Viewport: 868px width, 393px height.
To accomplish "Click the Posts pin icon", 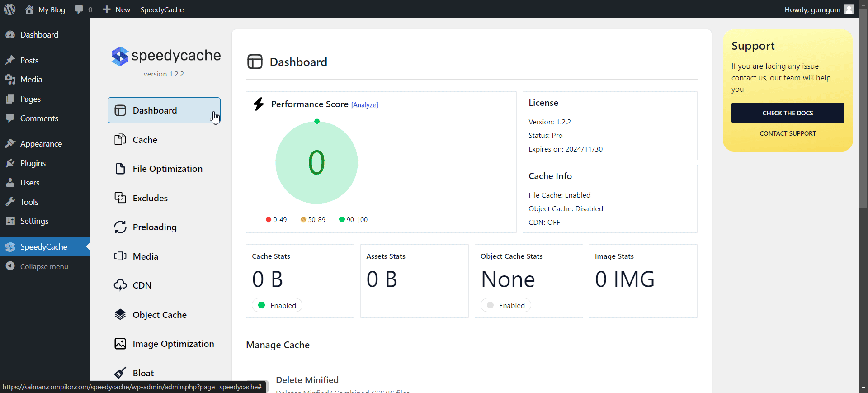I will [x=10, y=60].
